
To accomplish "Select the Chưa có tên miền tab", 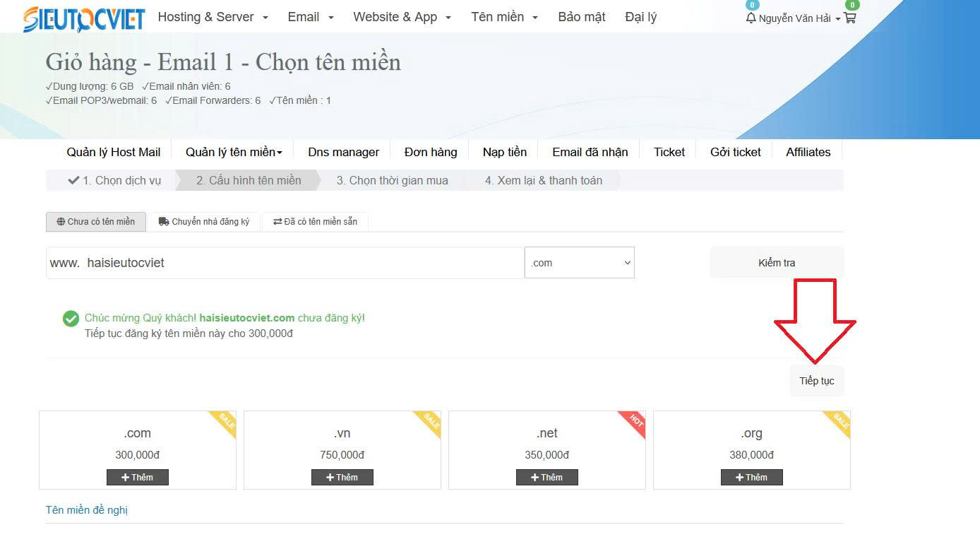I will (x=96, y=222).
